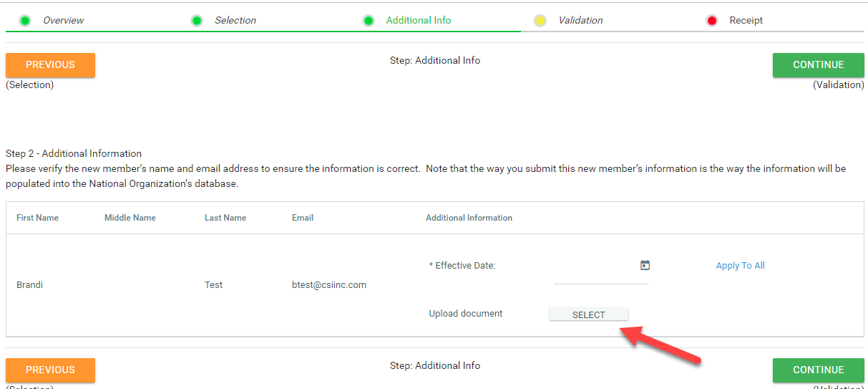Viewport: 868px width, 389px height.
Task: Click the btest@csiinc.com email cell
Action: click(329, 285)
